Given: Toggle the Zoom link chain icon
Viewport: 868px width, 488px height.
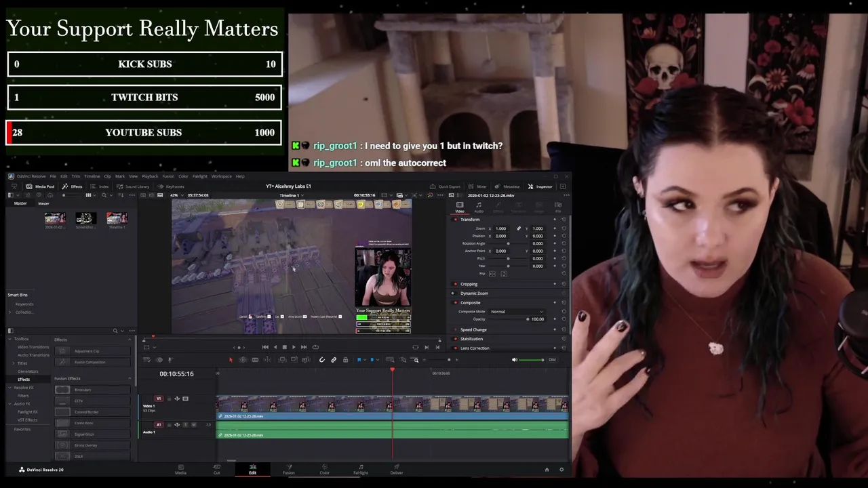Looking at the screenshot, I should (519, 228).
